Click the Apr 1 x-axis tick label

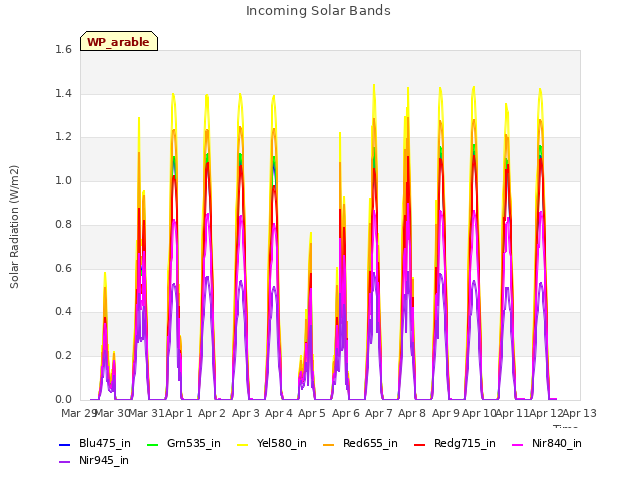pyautogui.click(x=179, y=413)
